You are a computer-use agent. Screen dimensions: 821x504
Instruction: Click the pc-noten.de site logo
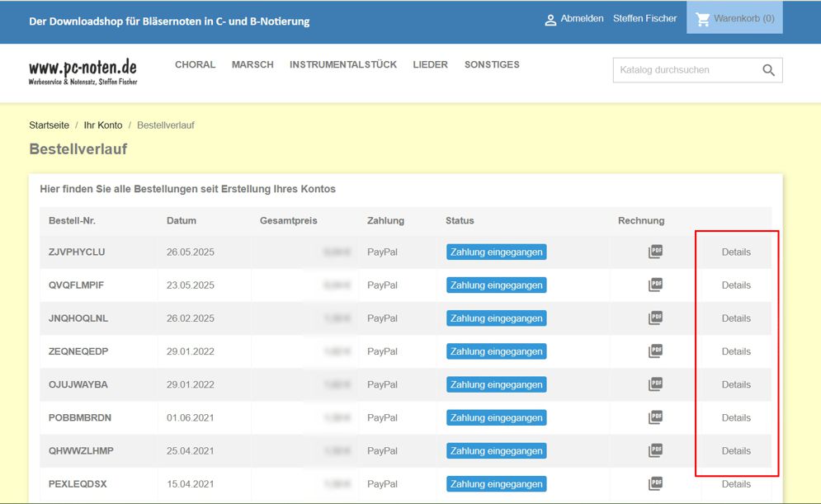tap(83, 72)
